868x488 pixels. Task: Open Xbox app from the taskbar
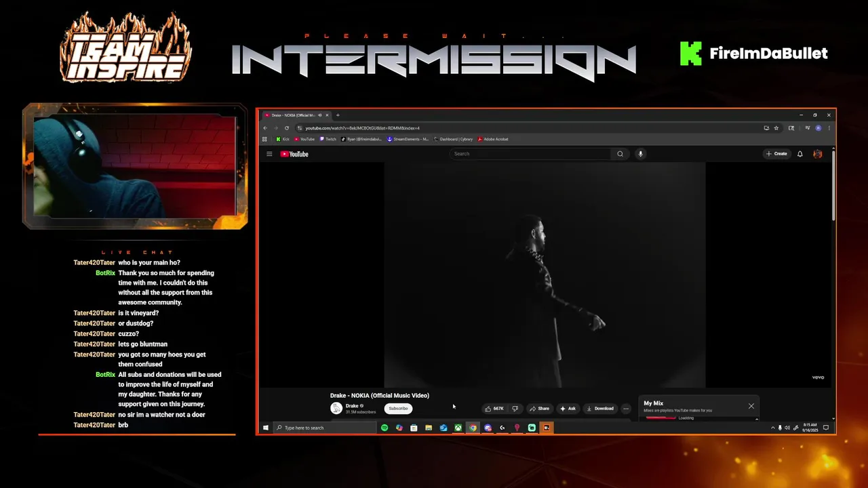pos(458,428)
